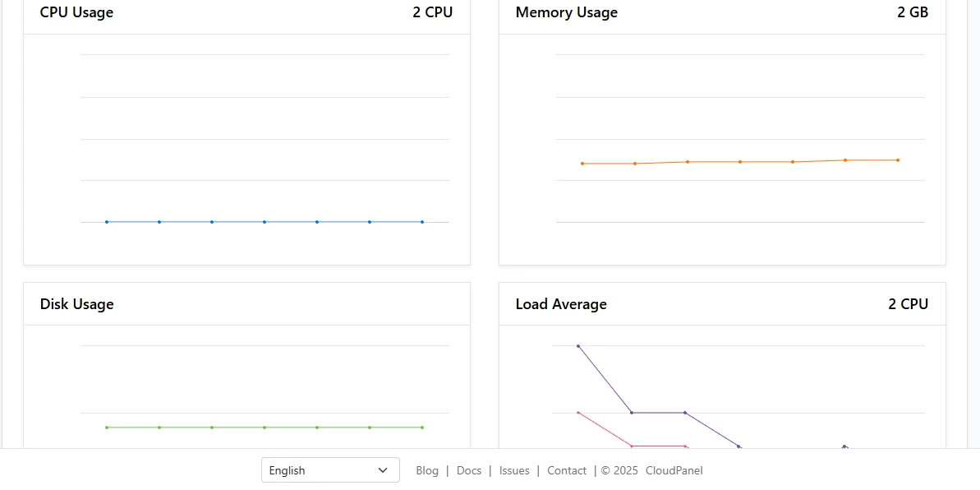Open the Issues page

(513, 470)
